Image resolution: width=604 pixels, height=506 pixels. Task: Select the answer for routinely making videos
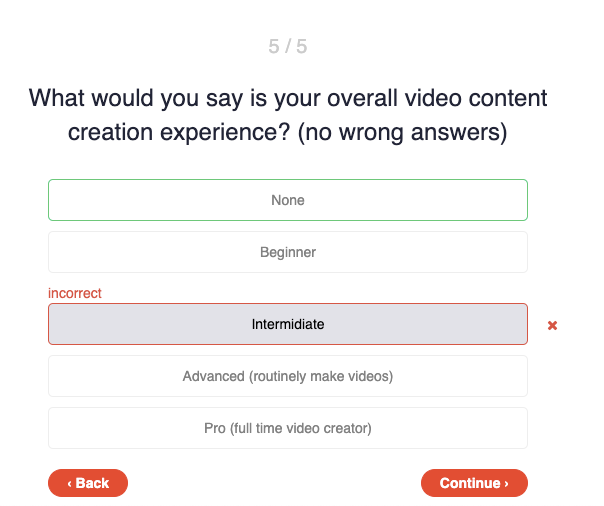[x=288, y=376]
